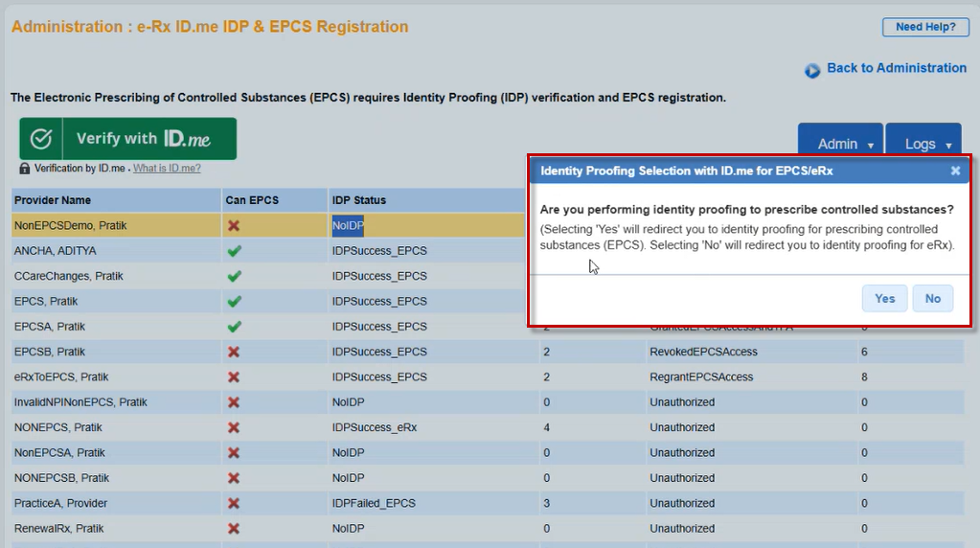
Task: Expand the Admin dropdown menu
Action: (839, 144)
